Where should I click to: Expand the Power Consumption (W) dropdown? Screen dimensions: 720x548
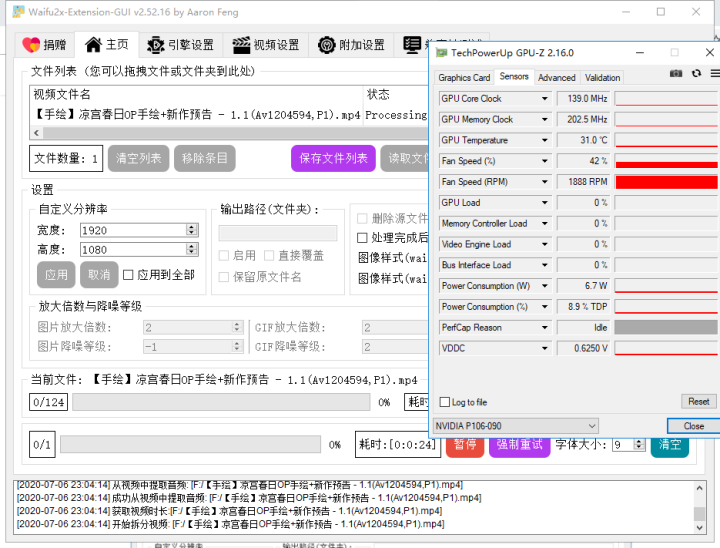pos(545,286)
